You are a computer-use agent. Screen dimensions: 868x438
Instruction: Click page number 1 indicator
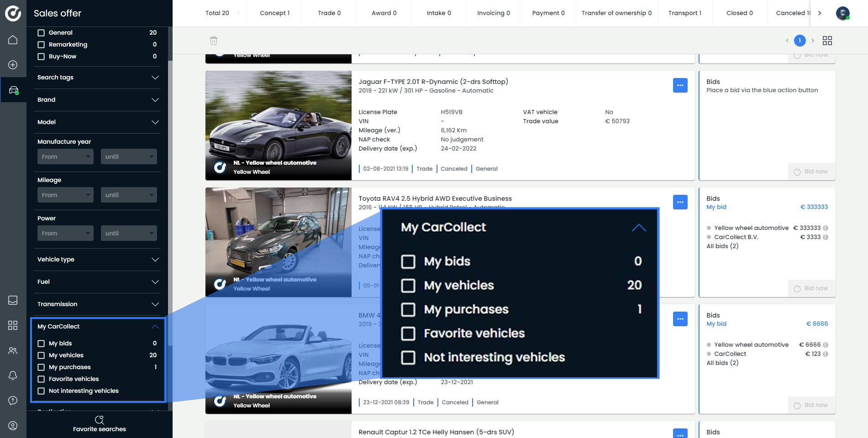pyautogui.click(x=800, y=41)
